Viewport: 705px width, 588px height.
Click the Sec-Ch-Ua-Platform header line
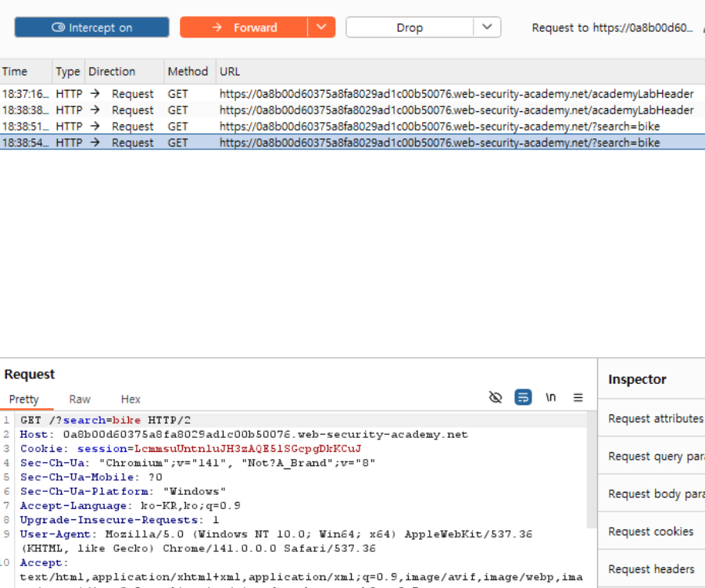pos(123,492)
